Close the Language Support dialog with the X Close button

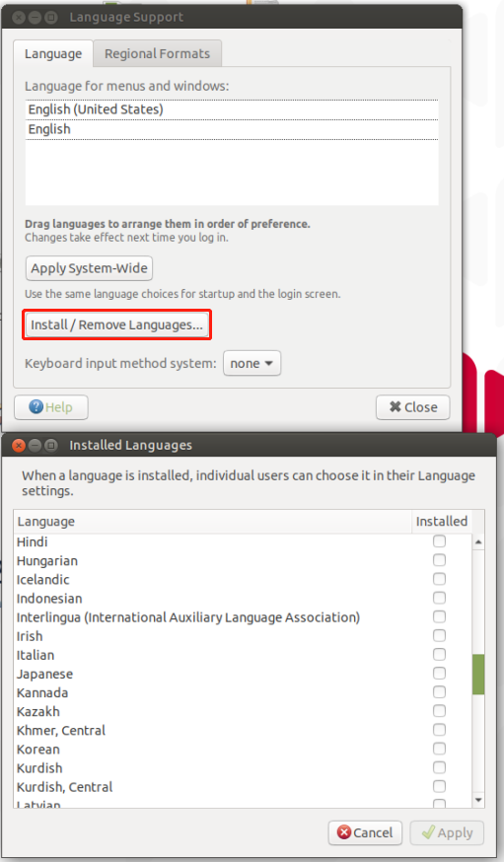point(412,406)
